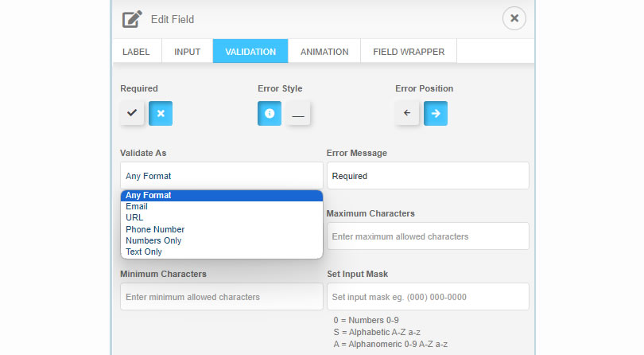Choose the info-icon error style

(x=270, y=113)
